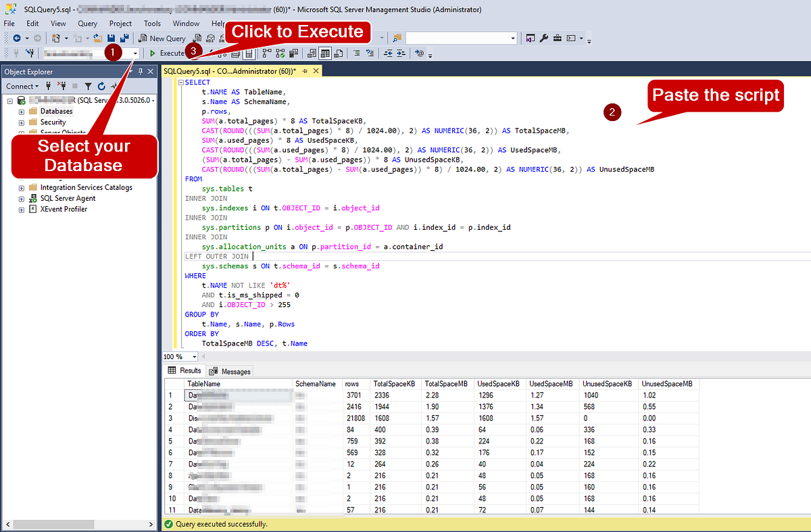Toggle the auto-hide pin on Object Explorer
Screen dimensions: 811x532
coord(141,71)
